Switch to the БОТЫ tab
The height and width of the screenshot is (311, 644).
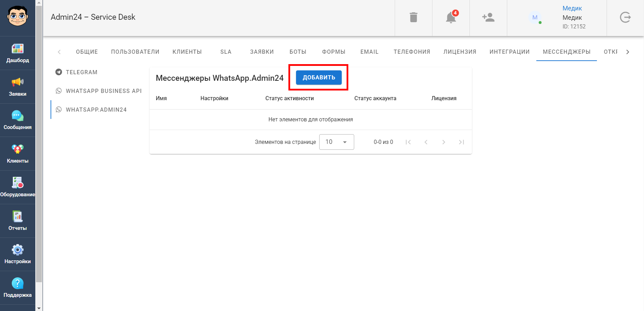(x=298, y=52)
